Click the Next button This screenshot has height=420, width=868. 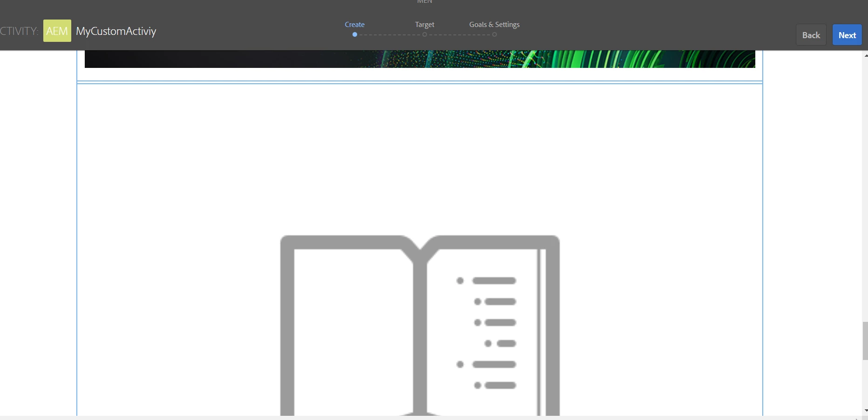pos(847,35)
